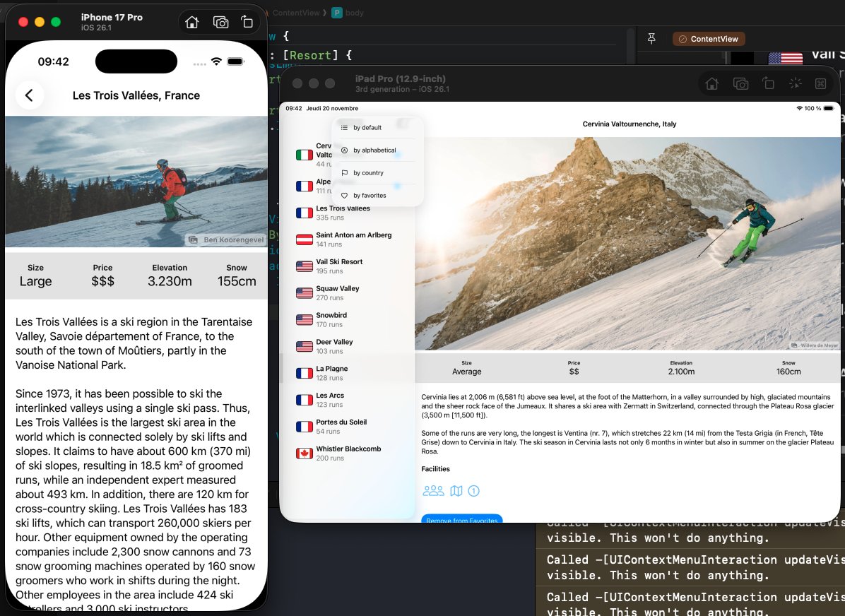Click the highlight touches icon on iPad simulator toolbar
Screen dimensions: 845x616
click(795, 83)
